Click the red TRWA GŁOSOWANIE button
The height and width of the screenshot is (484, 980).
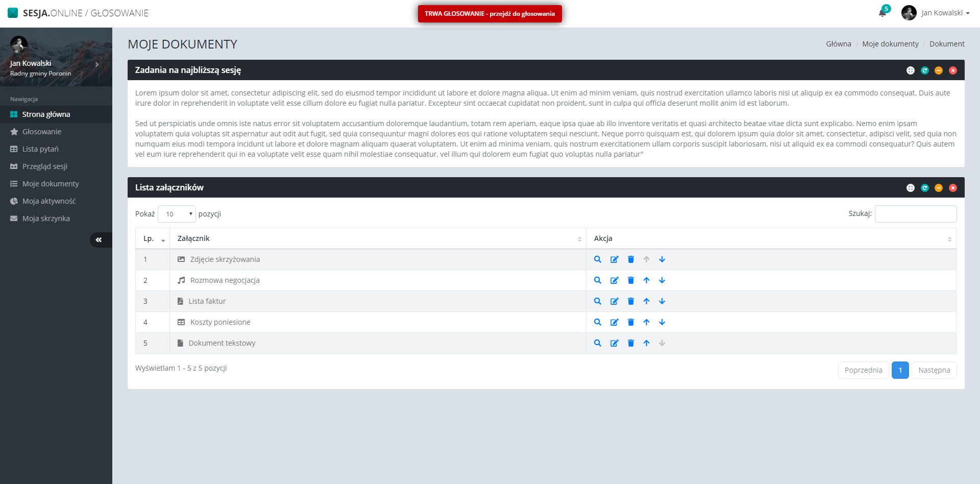(489, 14)
